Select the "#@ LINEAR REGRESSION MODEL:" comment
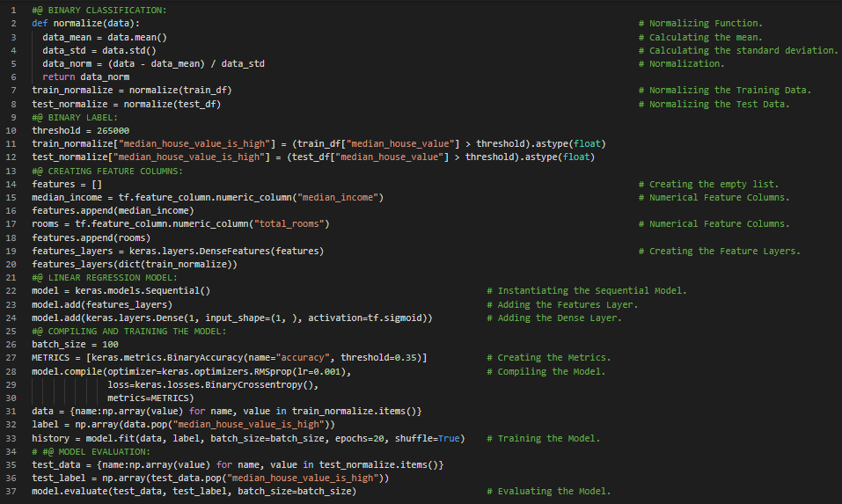Screen dimensions: 842x504 pos(105,278)
